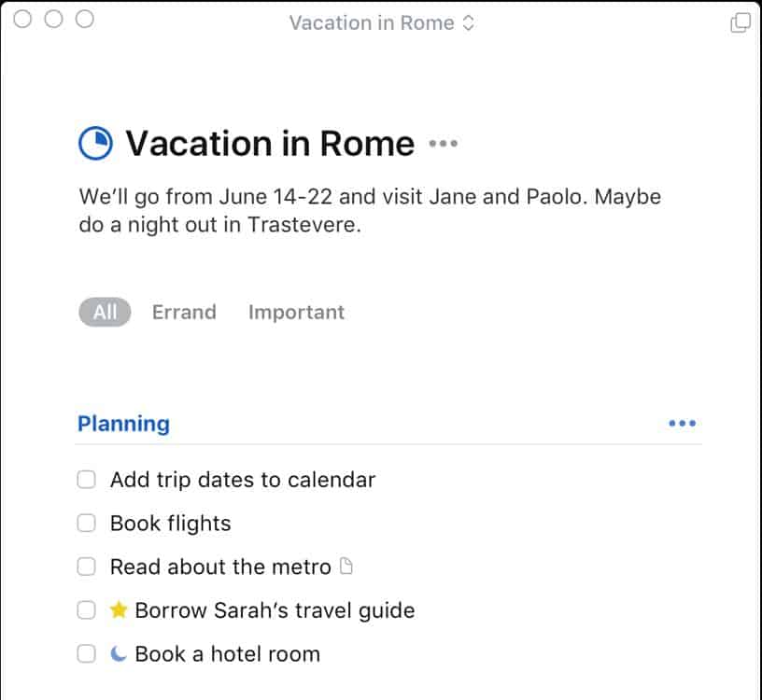Click the moon icon on Book a hotel room

118,653
